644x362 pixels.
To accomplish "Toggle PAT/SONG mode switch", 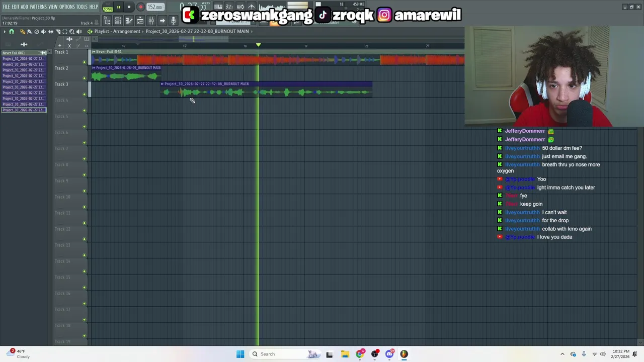I will pyautogui.click(x=108, y=8).
